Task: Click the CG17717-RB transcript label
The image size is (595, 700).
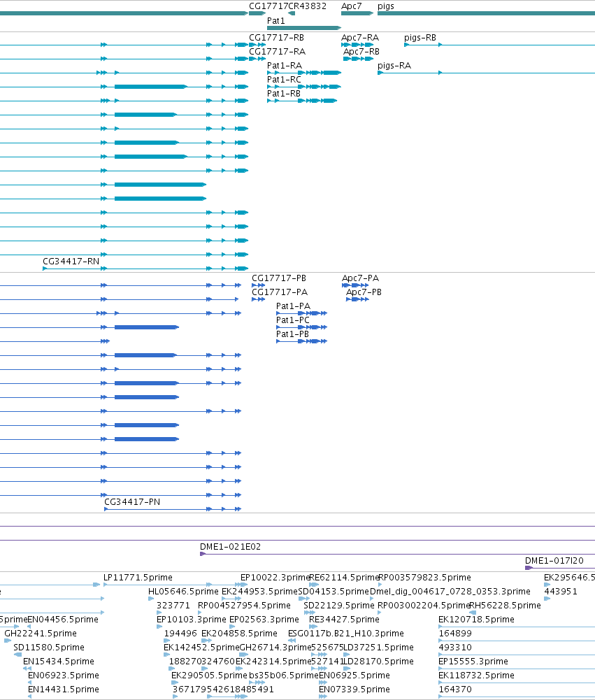Action: click(276, 38)
